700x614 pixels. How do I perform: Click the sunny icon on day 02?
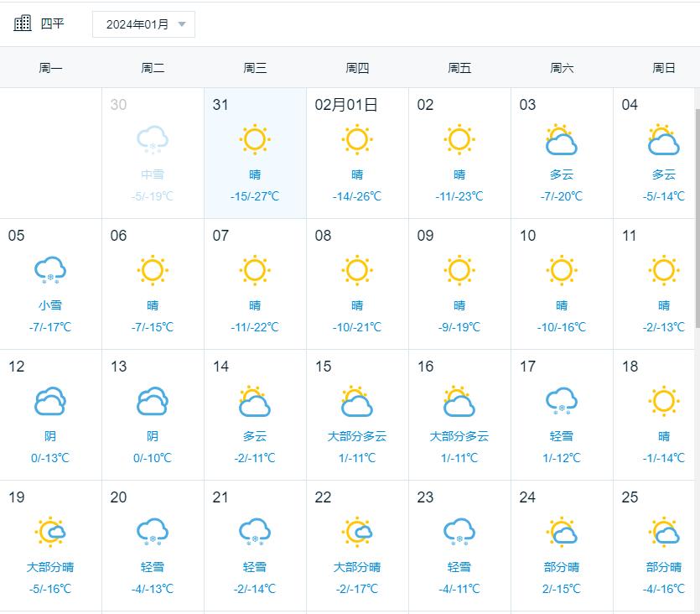[x=459, y=139]
